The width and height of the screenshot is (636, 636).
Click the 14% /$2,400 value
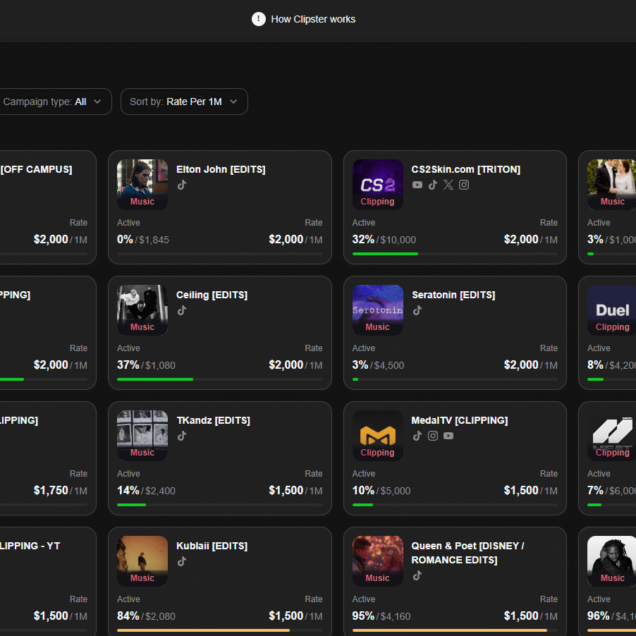[146, 490]
